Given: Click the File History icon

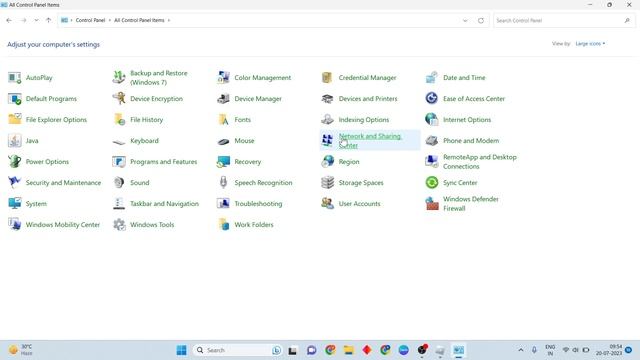Looking at the screenshot, I should 119,119.
